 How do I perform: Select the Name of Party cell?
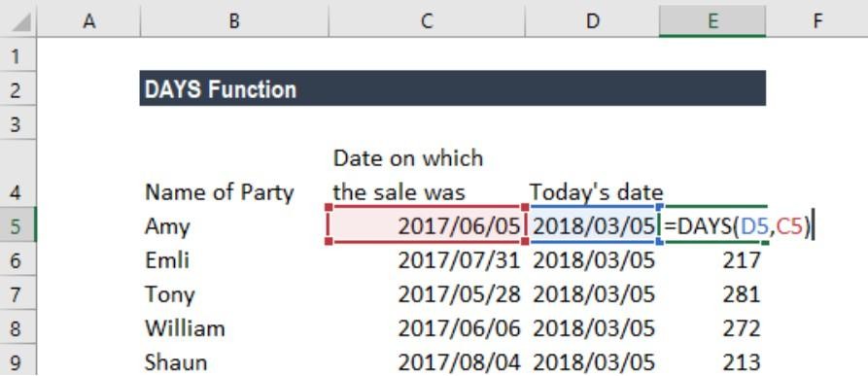[x=234, y=191]
